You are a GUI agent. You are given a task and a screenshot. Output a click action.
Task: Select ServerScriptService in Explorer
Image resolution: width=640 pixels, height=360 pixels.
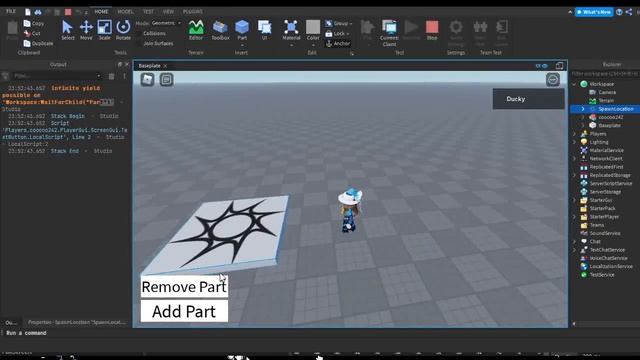tap(611, 184)
